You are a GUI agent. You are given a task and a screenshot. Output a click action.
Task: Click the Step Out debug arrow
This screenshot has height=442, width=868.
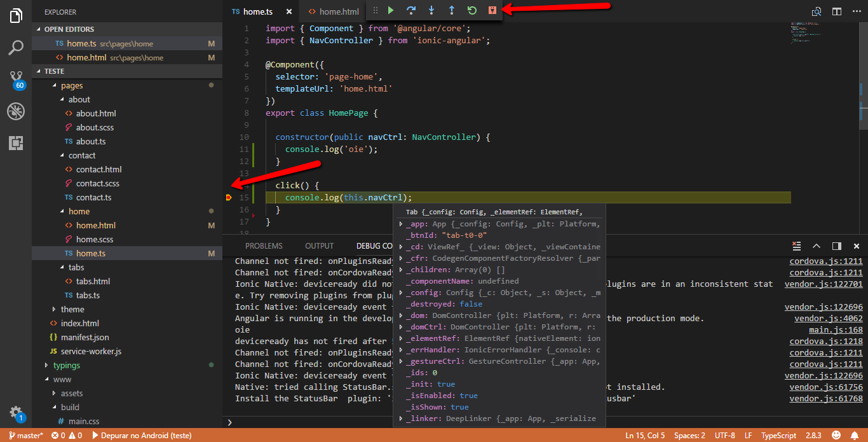tap(452, 10)
